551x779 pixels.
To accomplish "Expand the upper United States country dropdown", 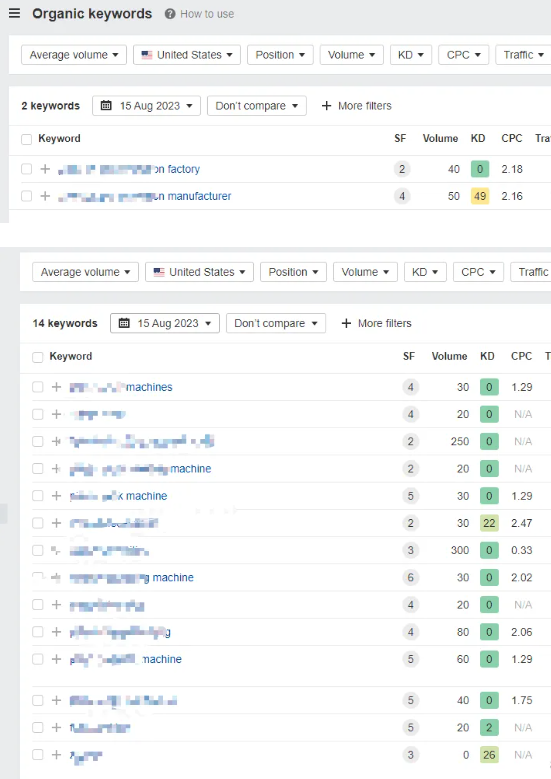I will [x=187, y=55].
